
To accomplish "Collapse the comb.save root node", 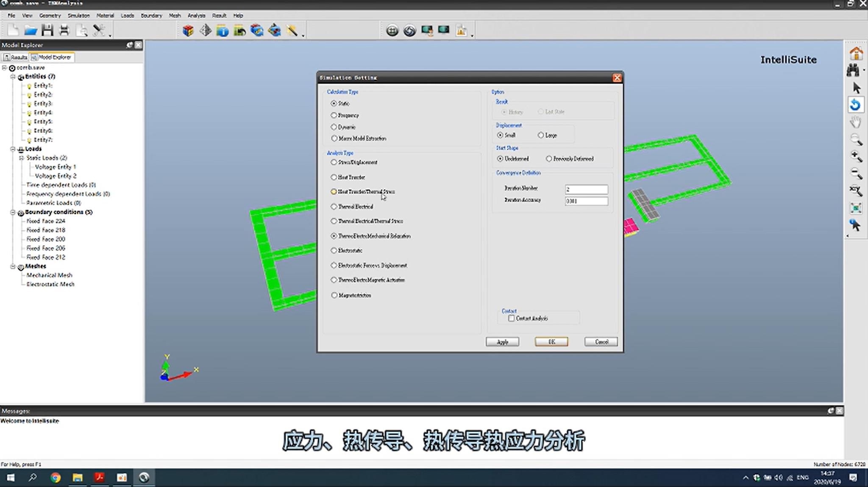I will tap(4, 68).
